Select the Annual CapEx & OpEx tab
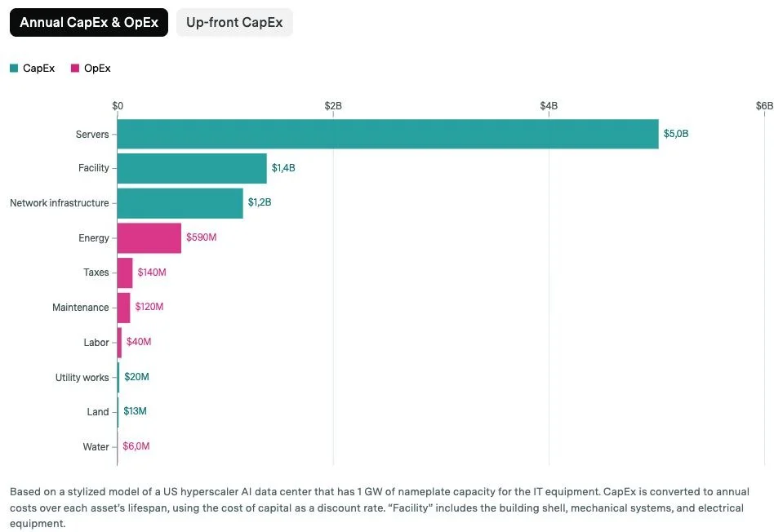 [x=89, y=22]
